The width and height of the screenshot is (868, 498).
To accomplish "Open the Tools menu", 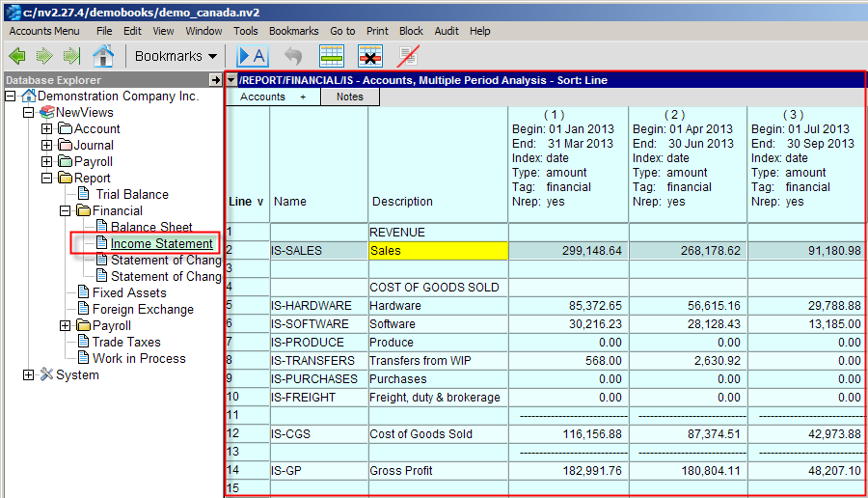I will (x=245, y=31).
